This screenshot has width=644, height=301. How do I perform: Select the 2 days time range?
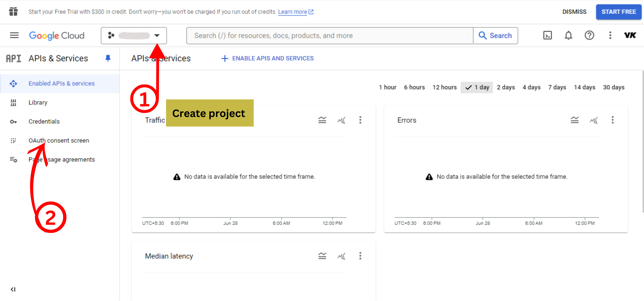click(506, 87)
